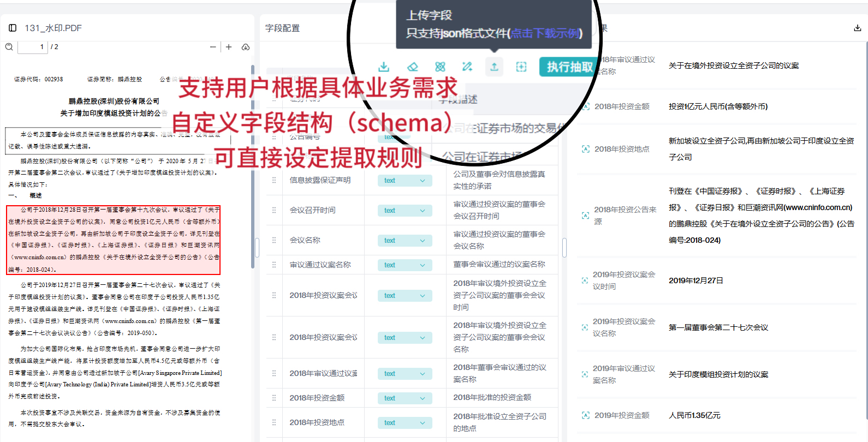Open type dropdown for 2018 meeting name field
This screenshot has height=442, width=868.
point(405,338)
